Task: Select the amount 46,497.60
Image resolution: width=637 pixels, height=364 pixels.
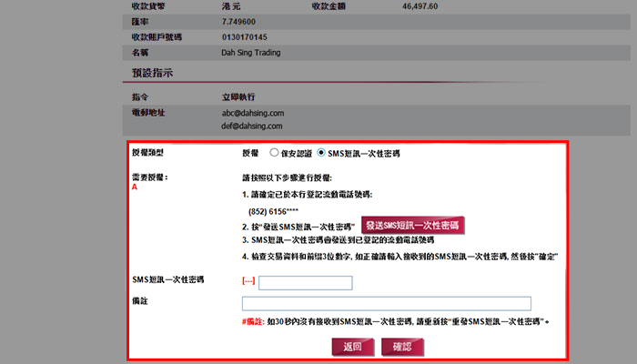Action: point(420,6)
